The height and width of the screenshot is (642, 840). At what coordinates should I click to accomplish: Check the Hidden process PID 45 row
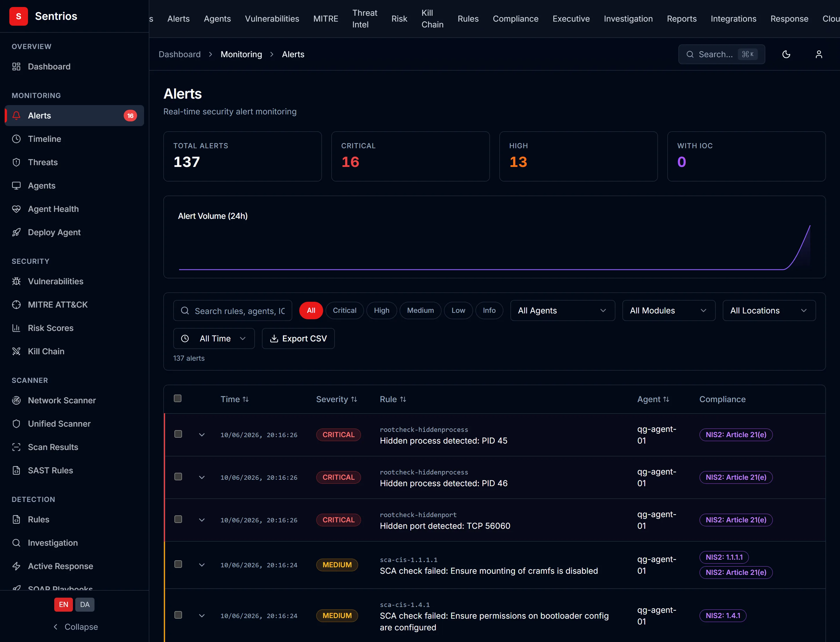tap(178, 434)
